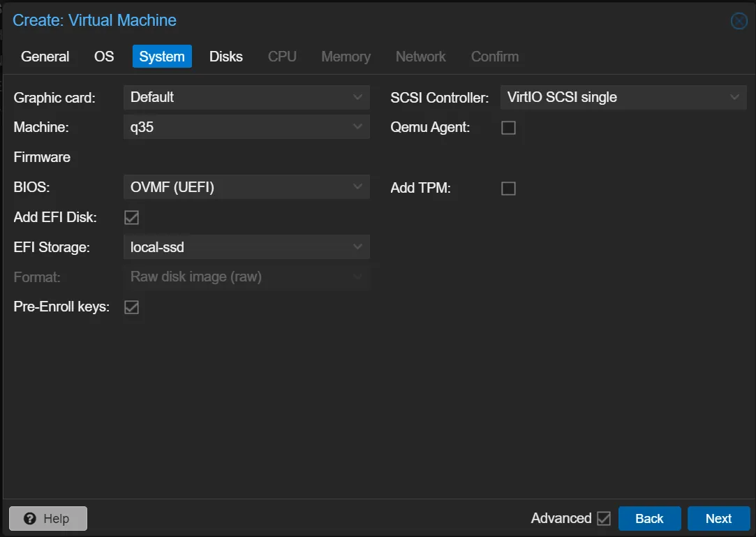Viewport: 756px width, 537px height.
Task: Open the Graphic card dropdown
Action: click(x=246, y=97)
